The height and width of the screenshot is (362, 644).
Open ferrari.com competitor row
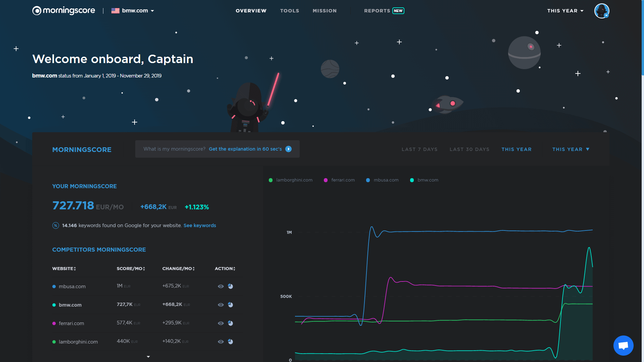pyautogui.click(x=147, y=323)
